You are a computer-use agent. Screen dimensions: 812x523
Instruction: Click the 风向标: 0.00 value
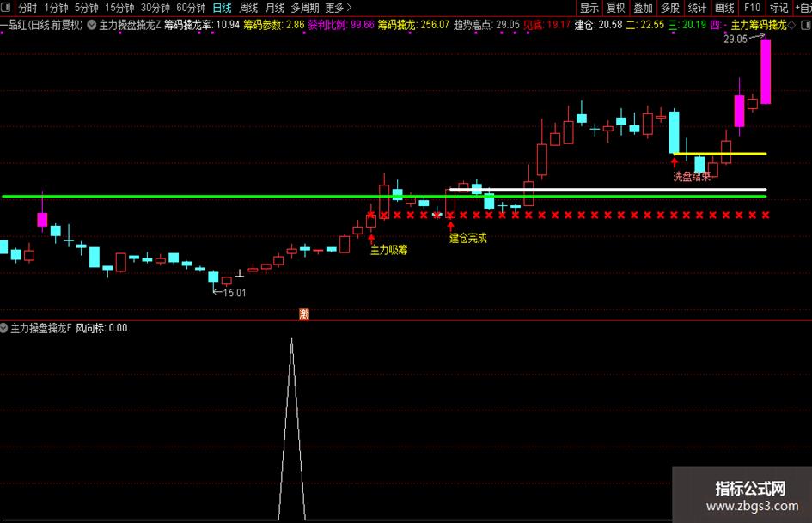(x=101, y=328)
